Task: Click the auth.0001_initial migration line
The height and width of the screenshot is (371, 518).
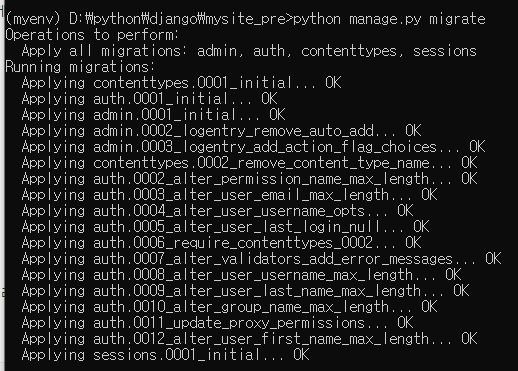Action: coord(149,99)
